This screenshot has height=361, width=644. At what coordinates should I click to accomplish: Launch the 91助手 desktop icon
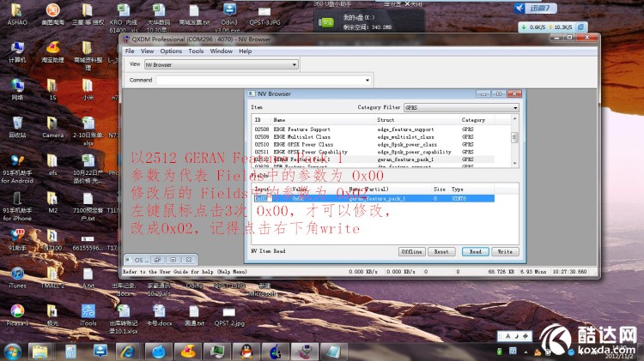17,240
